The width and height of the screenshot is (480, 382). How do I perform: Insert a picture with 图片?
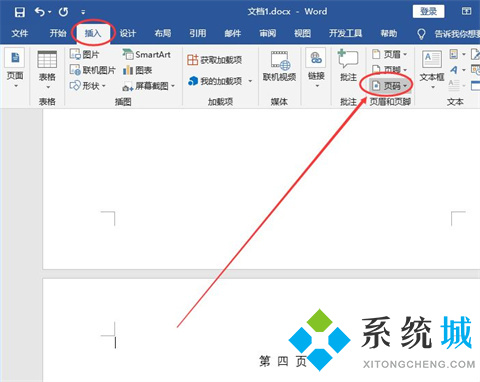click(x=85, y=54)
